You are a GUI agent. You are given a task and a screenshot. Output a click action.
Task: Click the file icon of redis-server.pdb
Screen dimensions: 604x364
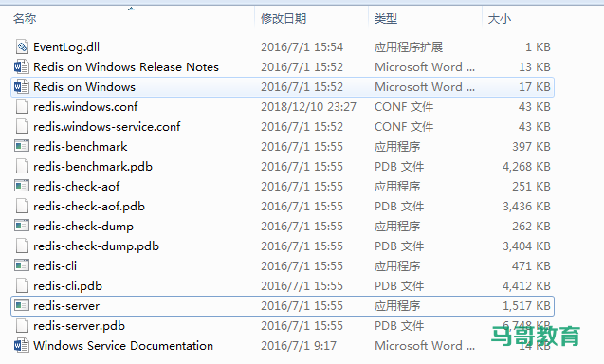point(22,326)
